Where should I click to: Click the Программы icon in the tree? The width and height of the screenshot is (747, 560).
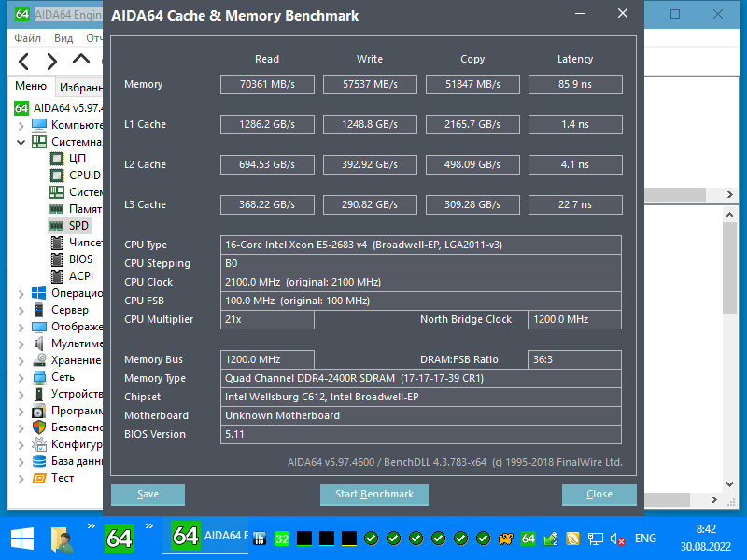[x=39, y=411]
